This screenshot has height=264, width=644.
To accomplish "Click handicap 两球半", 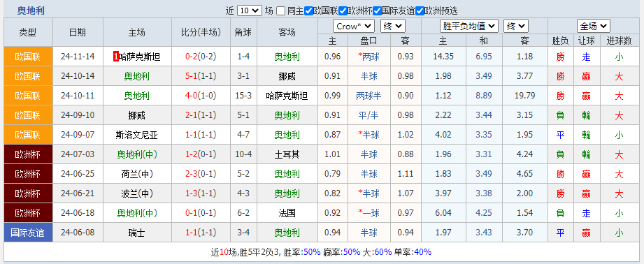I will 368,96.
